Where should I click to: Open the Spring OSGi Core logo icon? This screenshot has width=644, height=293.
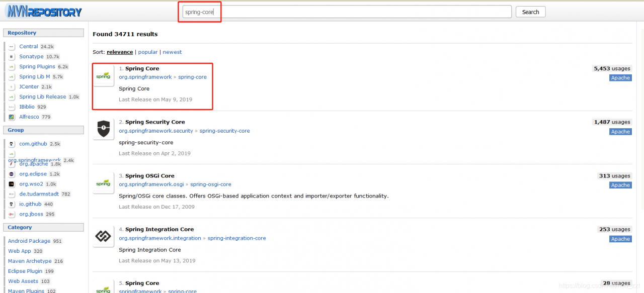(103, 183)
